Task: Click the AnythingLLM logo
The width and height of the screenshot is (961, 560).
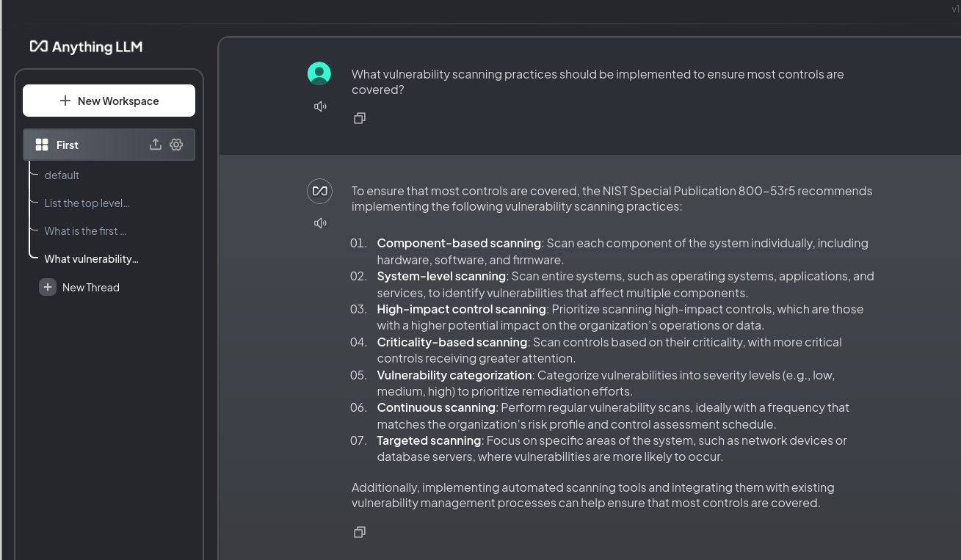Action: coord(86,47)
